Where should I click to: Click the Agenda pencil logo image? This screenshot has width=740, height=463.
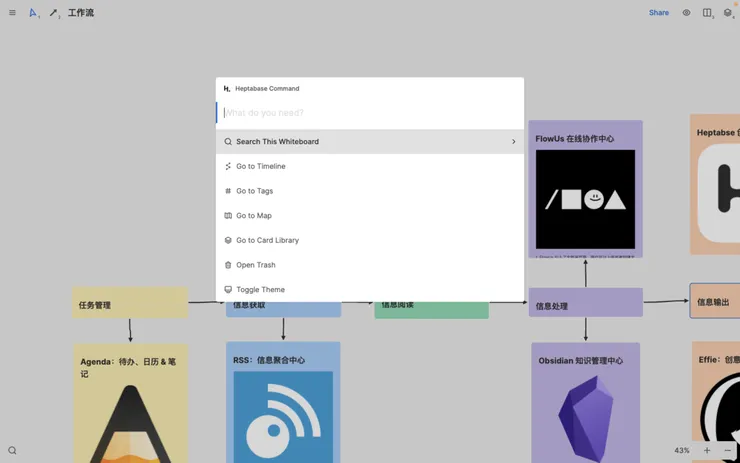pyautogui.click(x=130, y=424)
